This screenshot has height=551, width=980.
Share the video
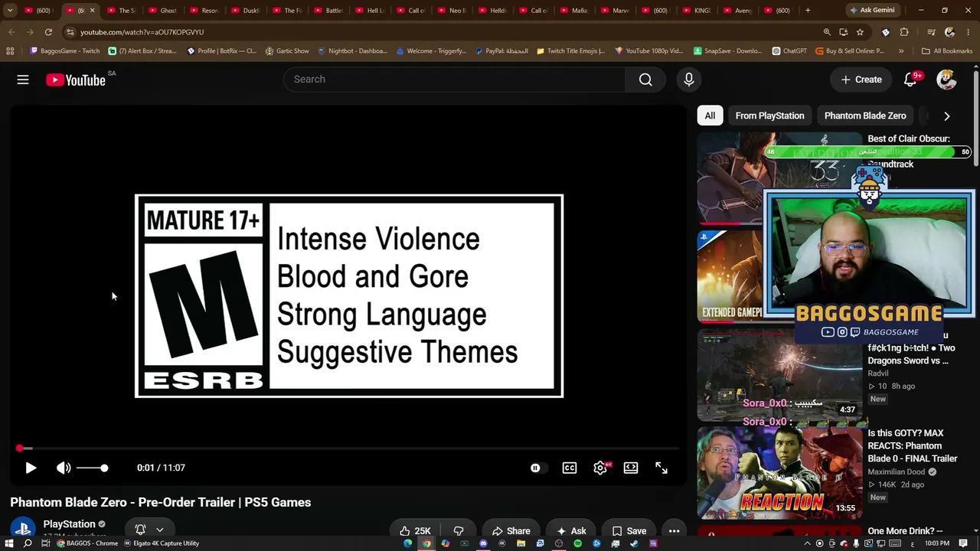click(511, 531)
